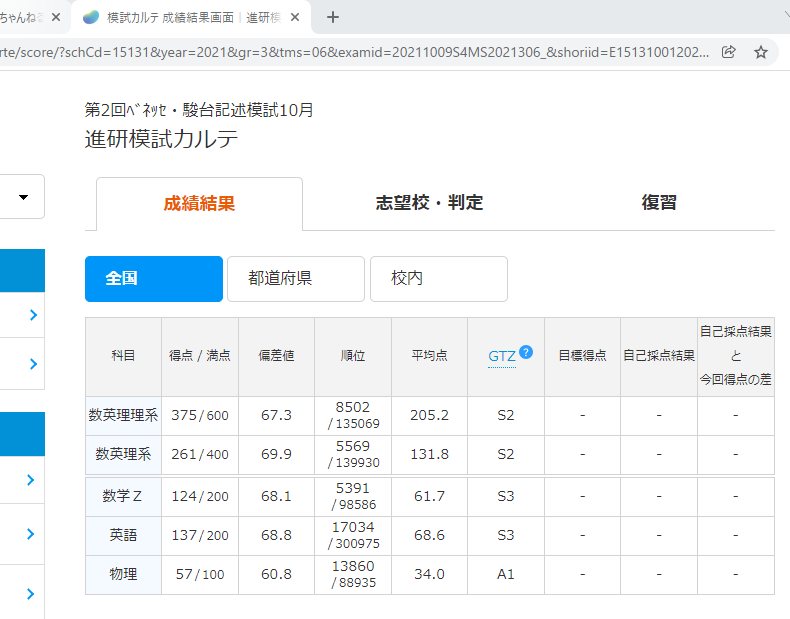790x619 pixels.
Task: Open a new browser tab
Action: coord(333,18)
